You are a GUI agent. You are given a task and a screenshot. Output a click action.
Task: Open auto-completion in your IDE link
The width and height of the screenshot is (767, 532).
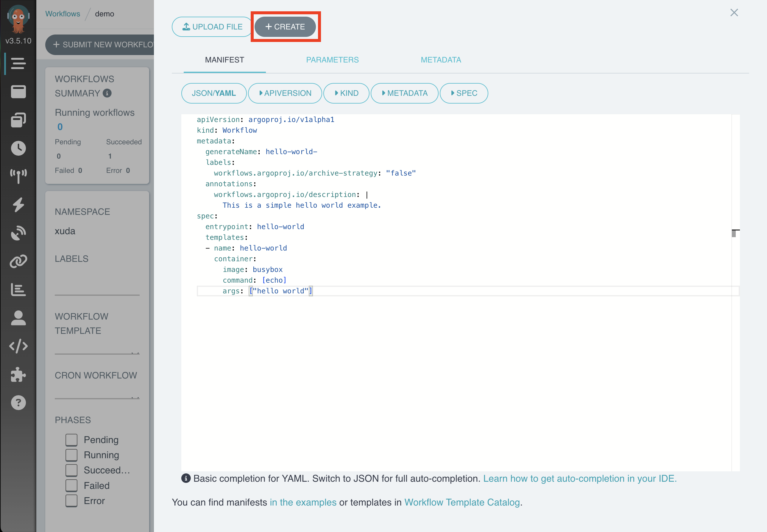click(x=580, y=478)
